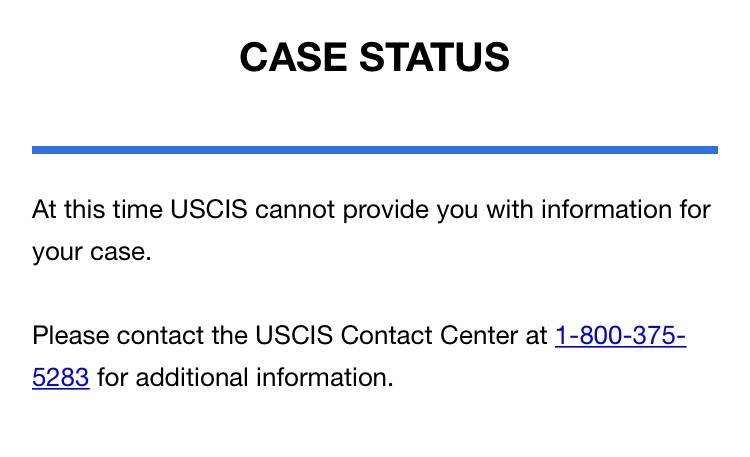Click the words "cannot provide"
The width and height of the screenshot is (750, 457).
pyautogui.click(x=342, y=211)
